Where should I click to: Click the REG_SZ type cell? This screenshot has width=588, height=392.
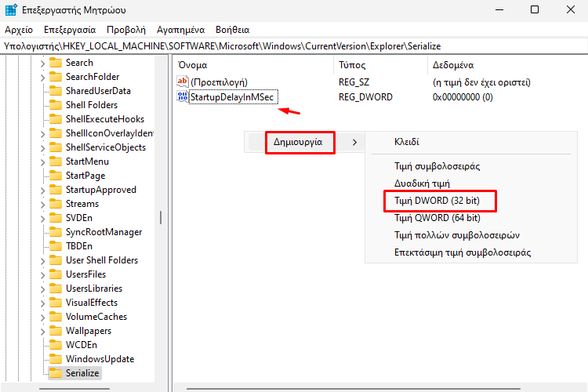click(x=354, y=82)
